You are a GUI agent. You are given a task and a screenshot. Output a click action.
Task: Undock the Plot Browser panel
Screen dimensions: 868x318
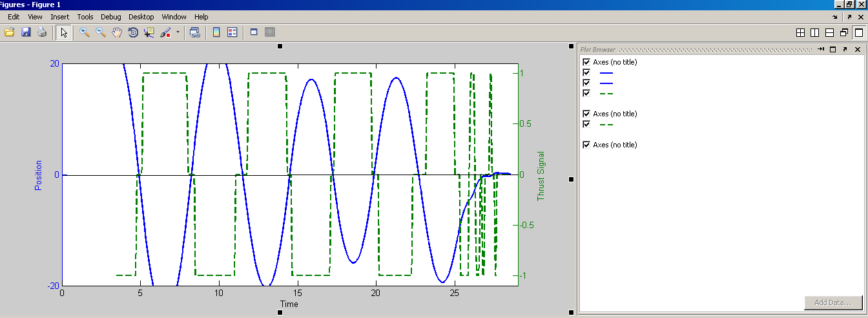pyautogui.click(x=844, y=49)
